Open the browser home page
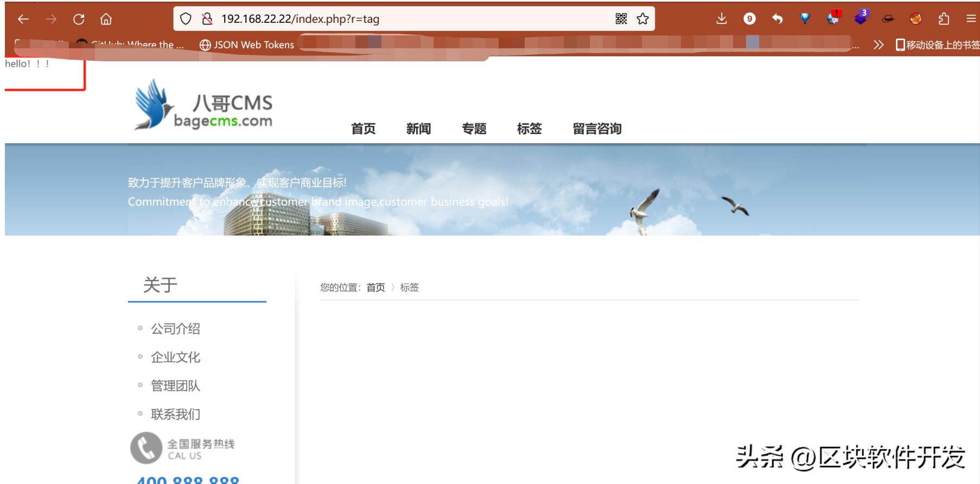 pos(106,19)
